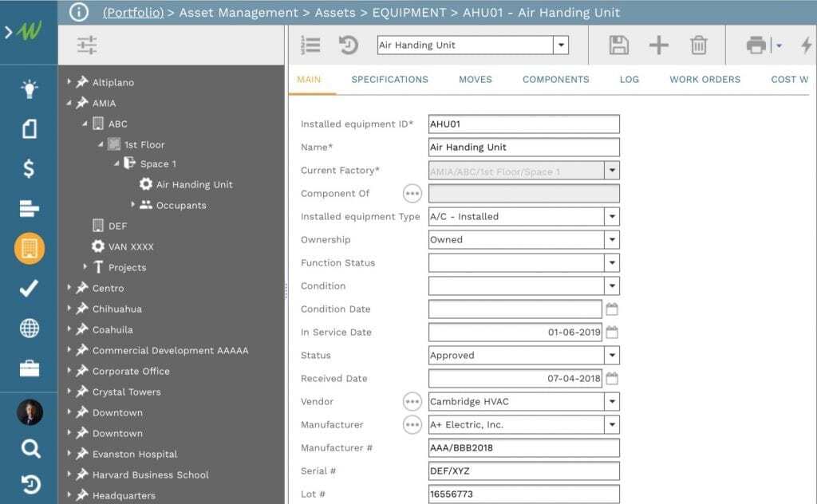
Task: Open the Manufacturer dropdown arrow
Action: tap(612, 425)
